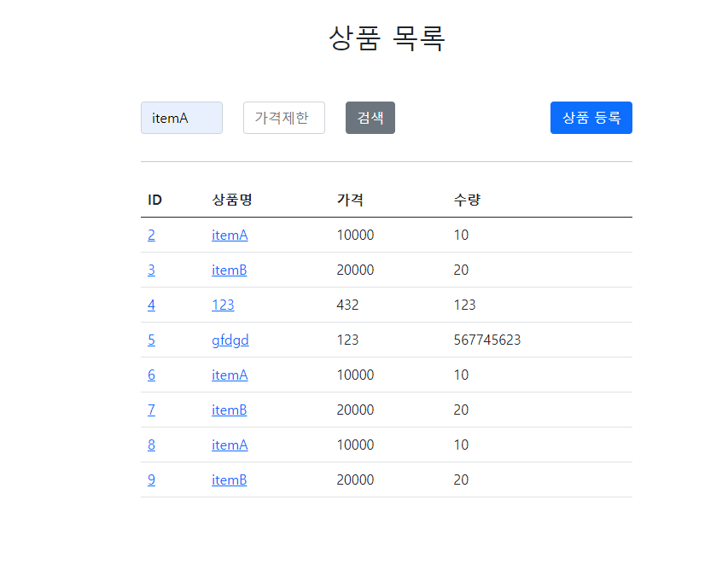
Task: Select quantity 20 in row ID 3
Action: point(461,270)
